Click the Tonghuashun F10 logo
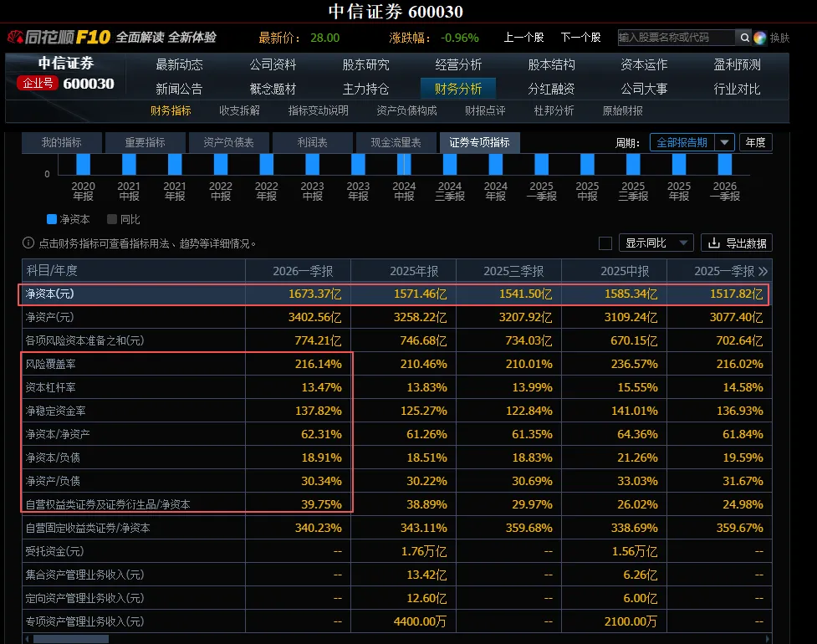This screenshot has width=817, height=644. (x=59, y=37)
